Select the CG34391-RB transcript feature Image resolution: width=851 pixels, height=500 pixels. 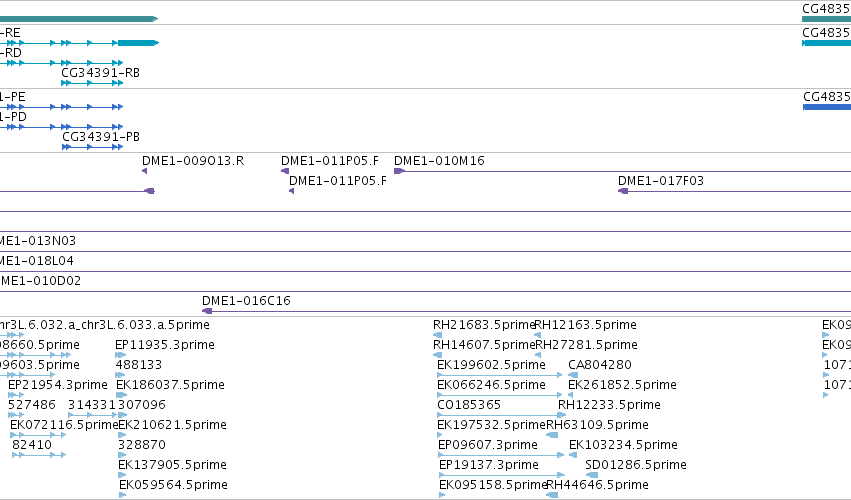coord(92,83)
